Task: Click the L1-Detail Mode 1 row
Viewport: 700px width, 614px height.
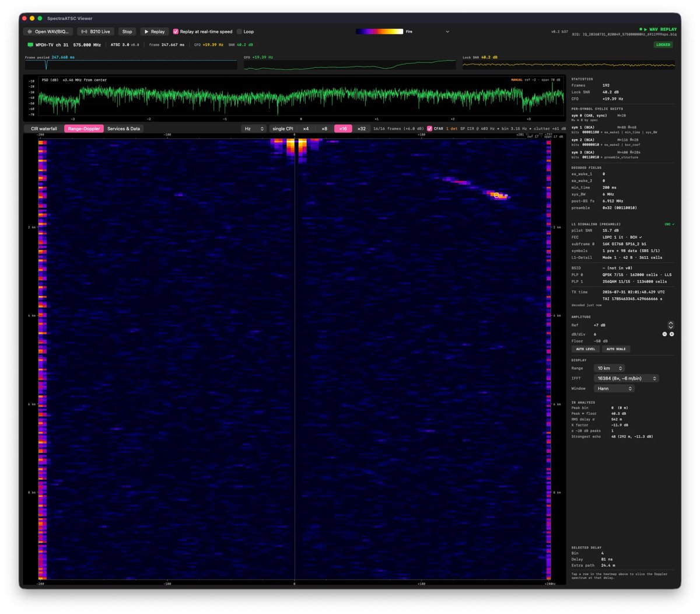Action: pyautogui.click(x=617, y=257)
